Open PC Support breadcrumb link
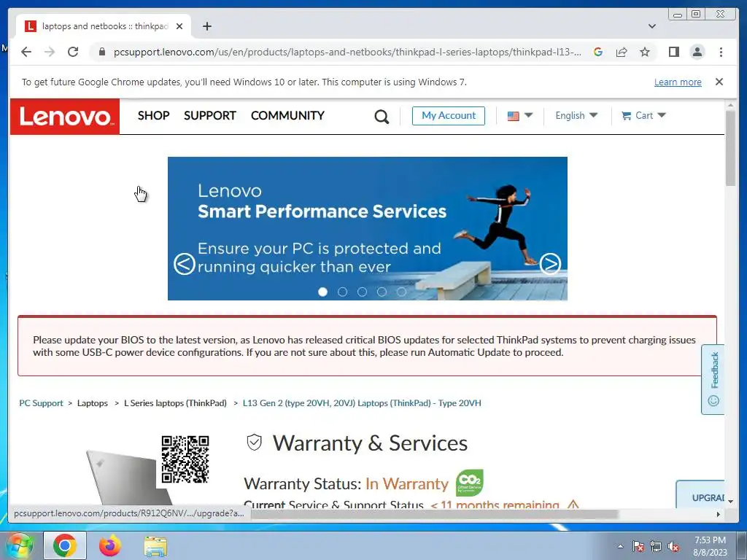The image size is (747, 560). point(41,403)
